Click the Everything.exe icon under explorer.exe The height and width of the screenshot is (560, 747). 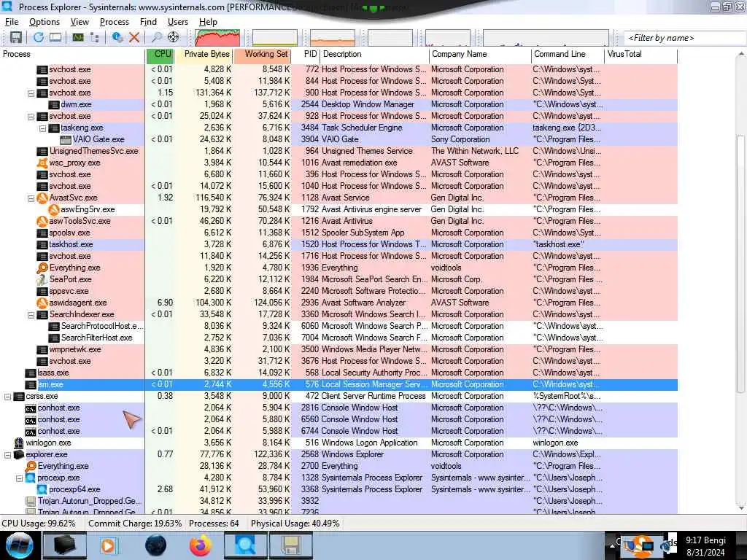pos(31,466)
